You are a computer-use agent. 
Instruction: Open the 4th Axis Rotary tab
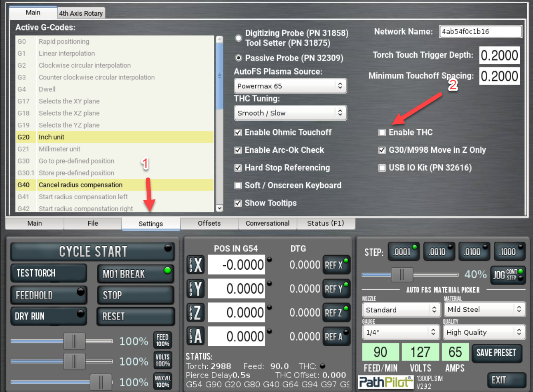(81, 13)
